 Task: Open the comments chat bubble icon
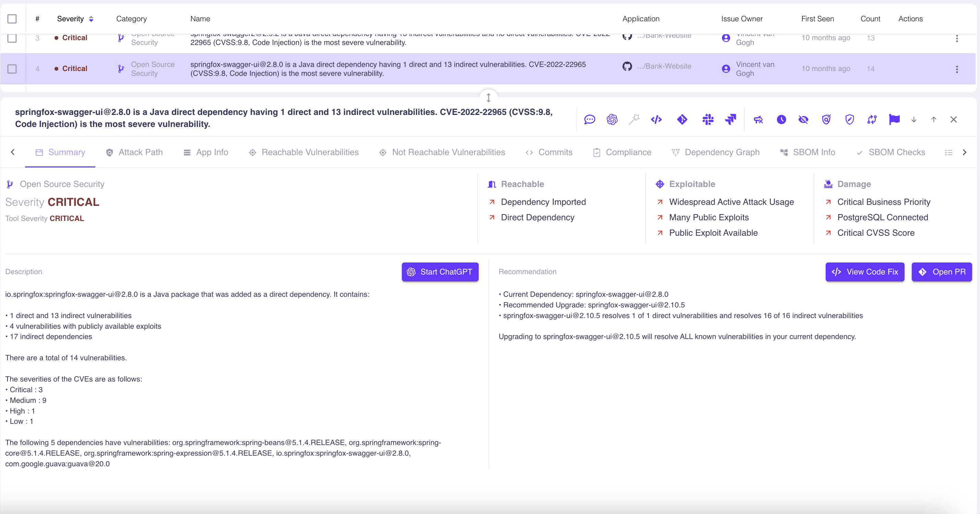(589, 119)
